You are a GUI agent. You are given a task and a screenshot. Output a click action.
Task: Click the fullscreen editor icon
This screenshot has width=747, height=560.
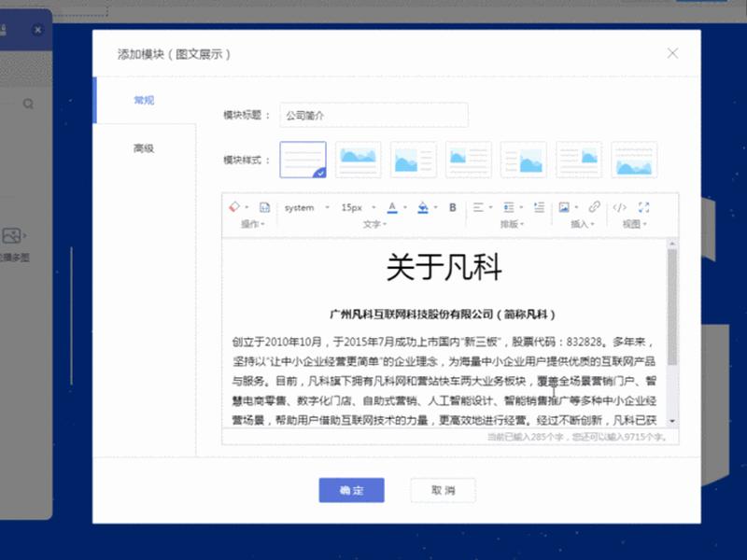click(643, 207)
